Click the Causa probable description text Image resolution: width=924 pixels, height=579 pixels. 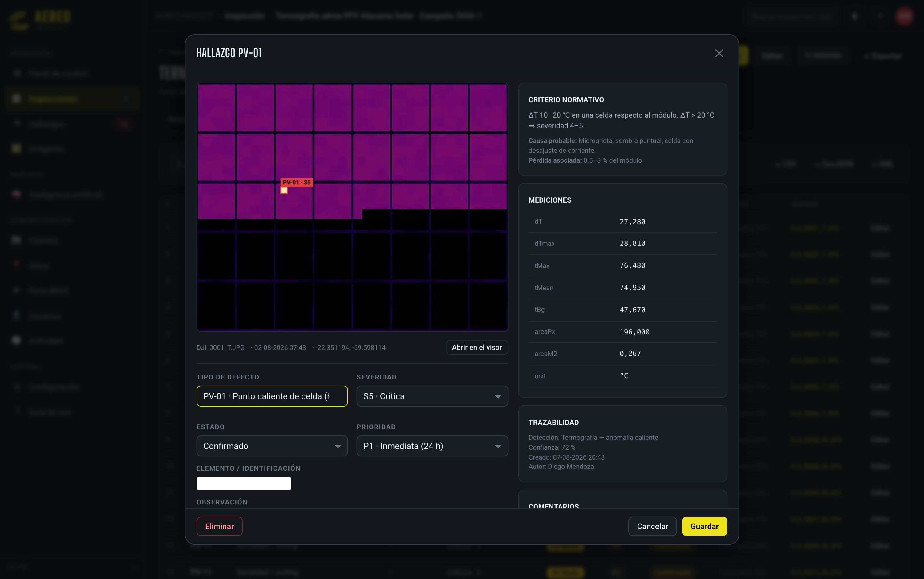tap(610, 145)
